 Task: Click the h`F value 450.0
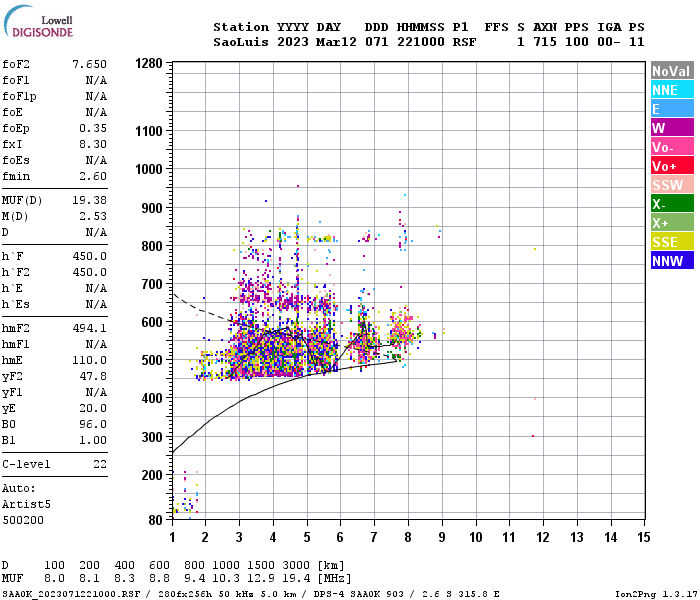click(x=90, y=256)
